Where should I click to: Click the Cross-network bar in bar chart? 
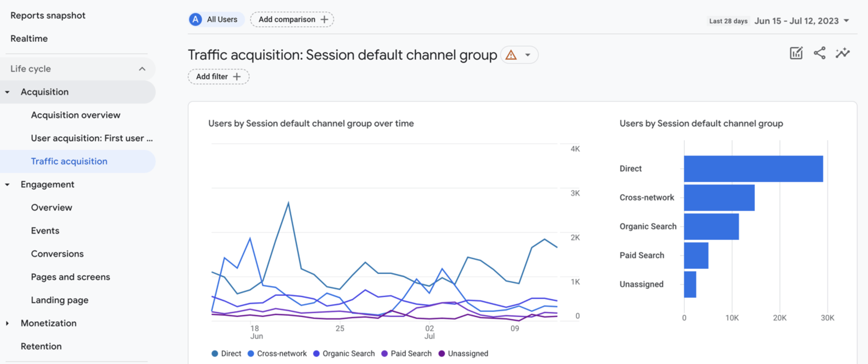(719, 198)
